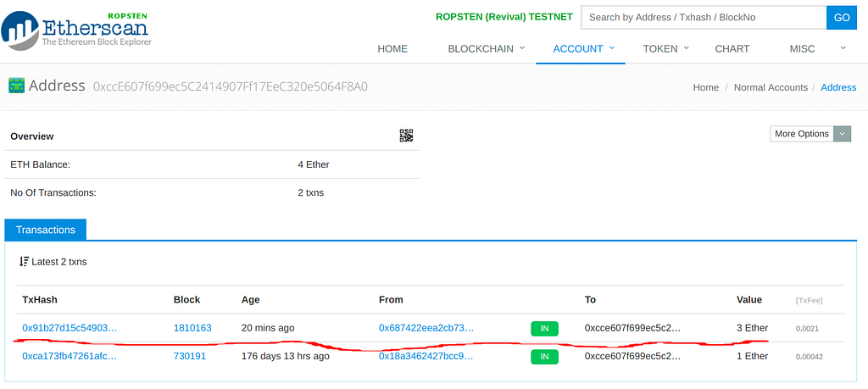Click the Address breadcrumb link
868x389 pixels.
838,87
